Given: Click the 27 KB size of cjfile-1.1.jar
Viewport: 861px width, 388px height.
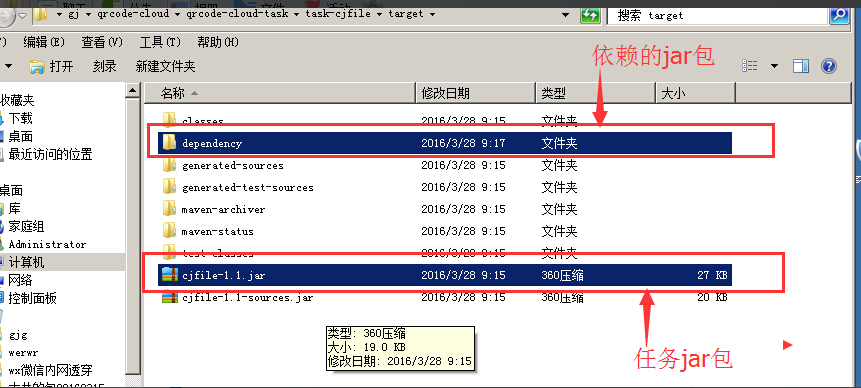Looking at the screenshot, I should [712, 275].
